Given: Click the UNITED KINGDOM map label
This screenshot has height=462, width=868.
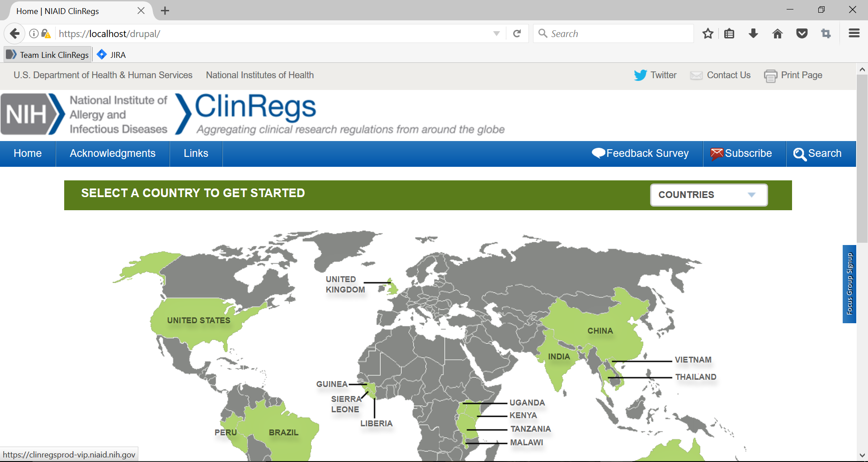Looking at the screenshot, I should pyautogui.click(x=345, y=285).
